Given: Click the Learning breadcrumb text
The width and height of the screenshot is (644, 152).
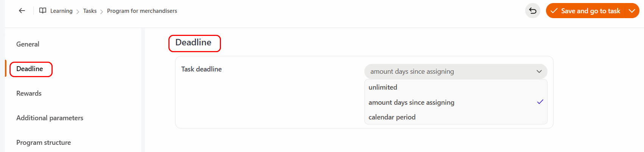Looking at the screenshot, I should tap(61, 11).
